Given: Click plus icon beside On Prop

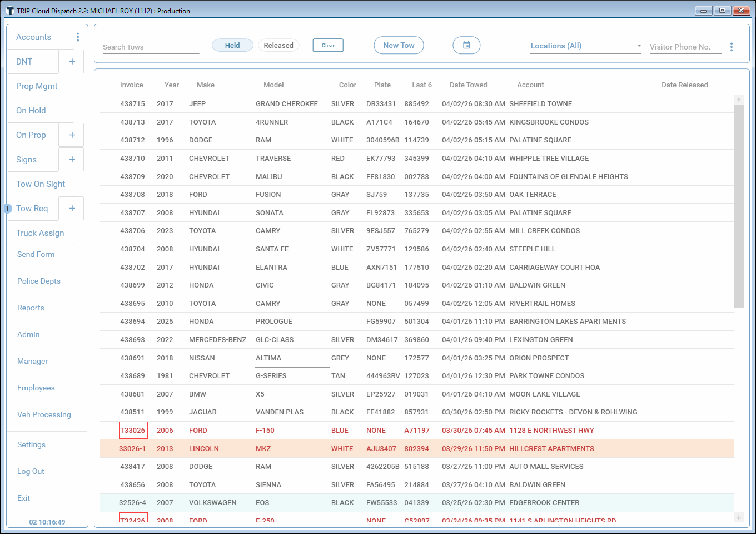Looking at the screenshot, I should (72, 135).
